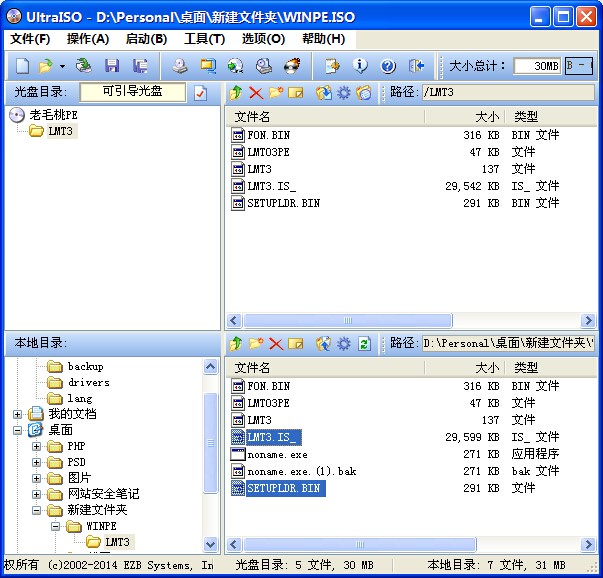
Task: Sort the local file list by 类型 header
Action: pos(551,368)
